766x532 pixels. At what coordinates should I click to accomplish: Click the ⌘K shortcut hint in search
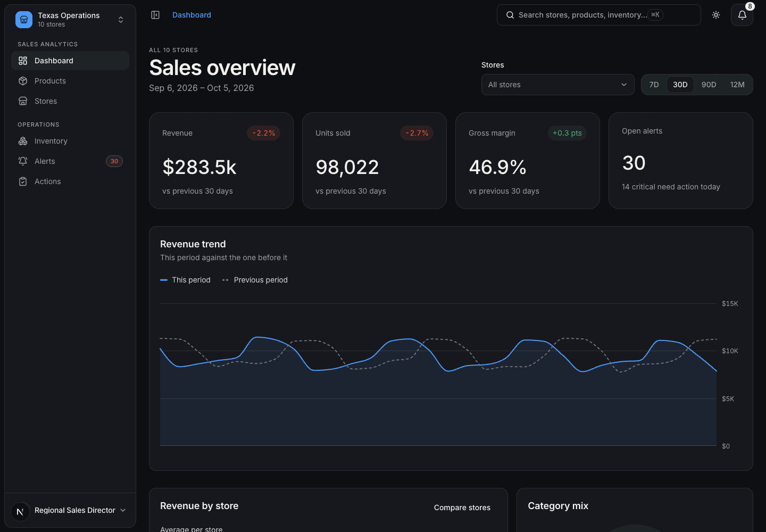[x=655, y=15]
